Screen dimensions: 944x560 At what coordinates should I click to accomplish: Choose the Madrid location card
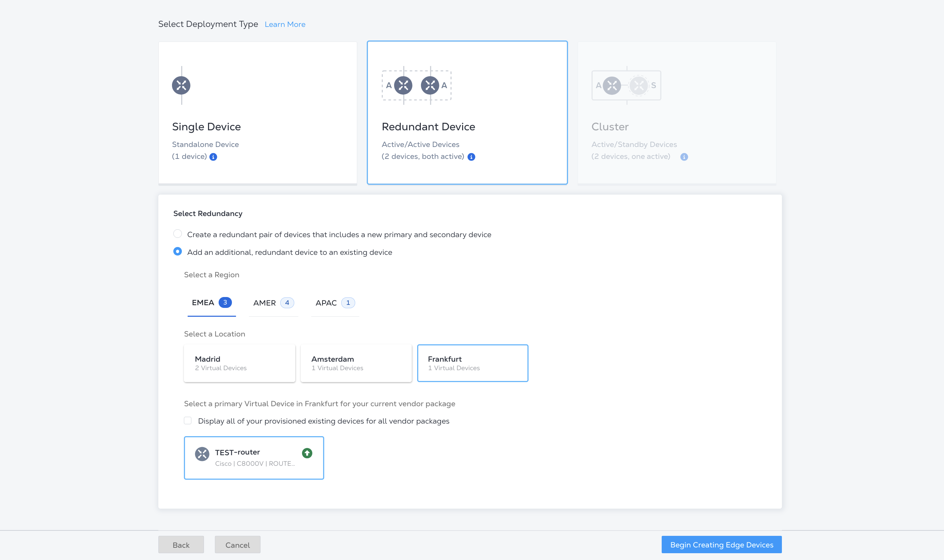239,363
